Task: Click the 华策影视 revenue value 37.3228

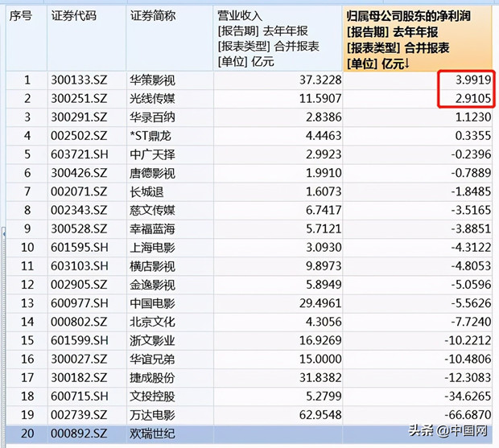Action: pos(278,80)
